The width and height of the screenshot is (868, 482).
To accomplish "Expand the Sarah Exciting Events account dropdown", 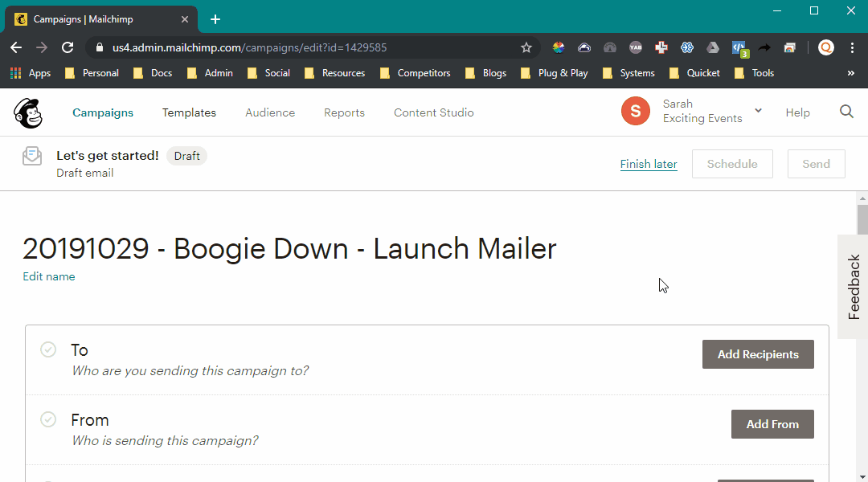I will 759,110.
